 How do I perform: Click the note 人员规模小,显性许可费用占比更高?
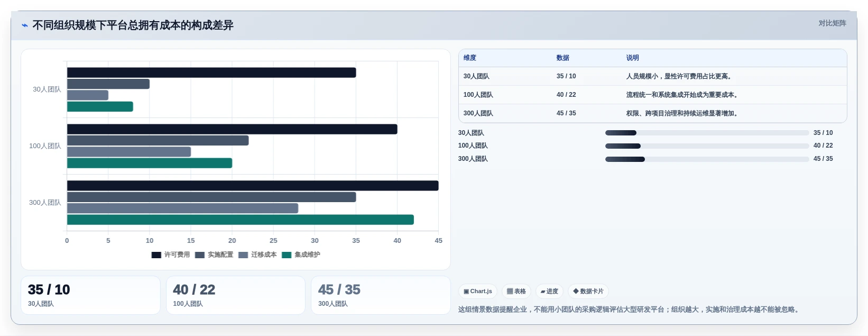680,76
